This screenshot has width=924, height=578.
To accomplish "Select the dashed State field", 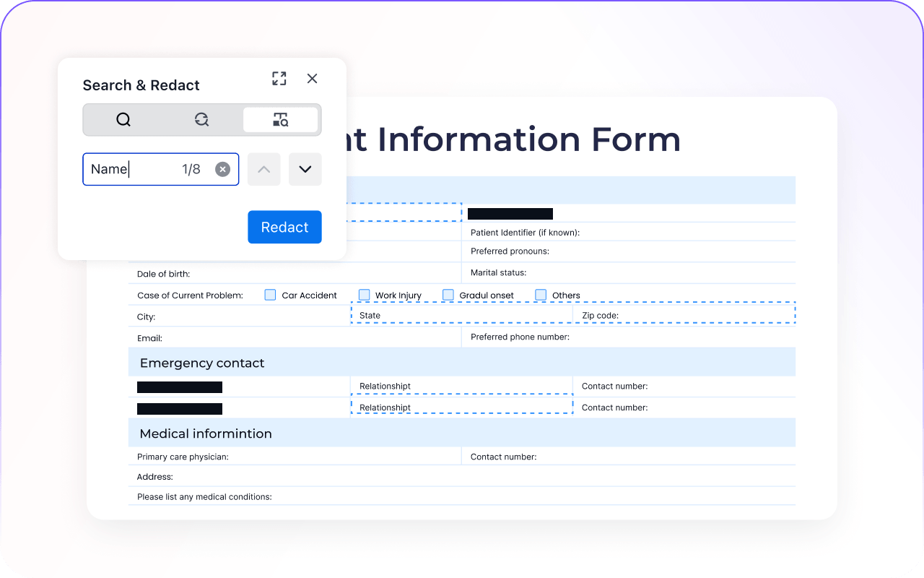I will click(x=462, y=313).
